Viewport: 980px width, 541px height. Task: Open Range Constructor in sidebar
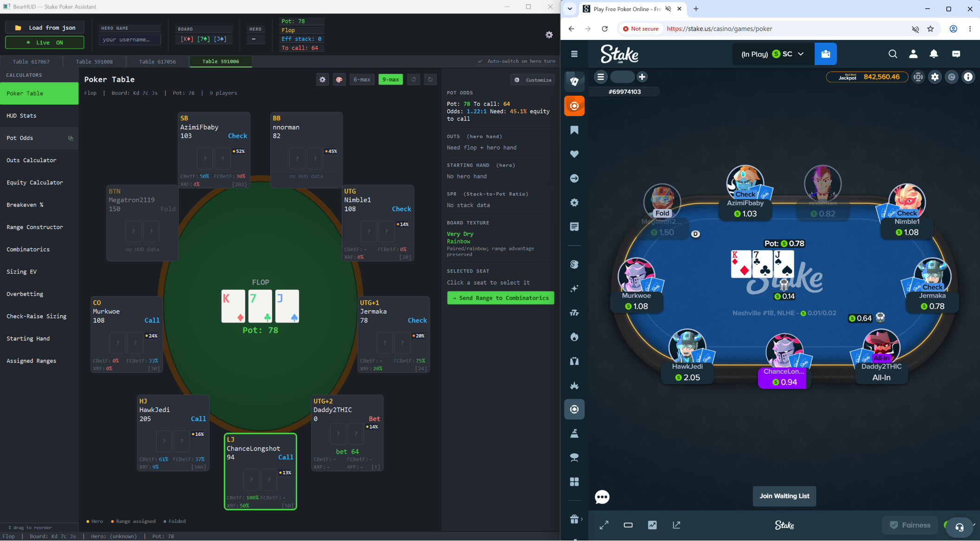pyautogui.click(x=39, y=227)
